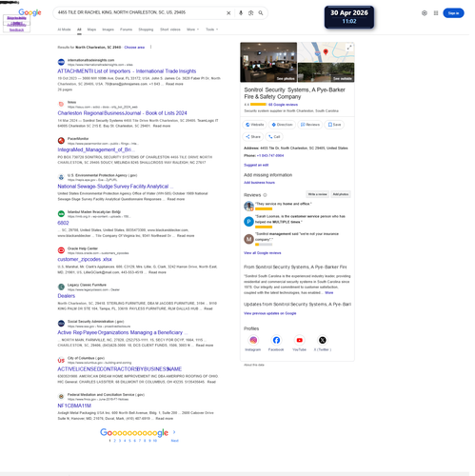Click the info icon beside Reviews heading

click(x=265, y=195)
